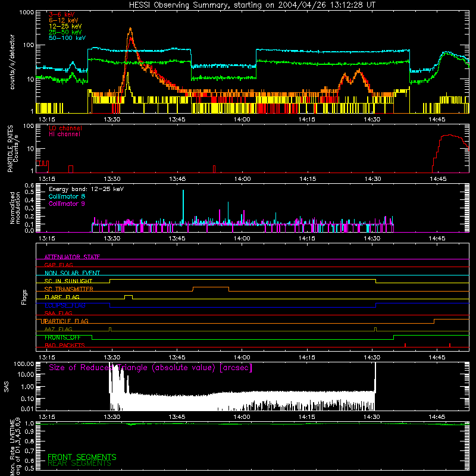Screen dimensions: 476x476
Task: Select the Collimator 8 legend label
Action: (x=67, y=196)
